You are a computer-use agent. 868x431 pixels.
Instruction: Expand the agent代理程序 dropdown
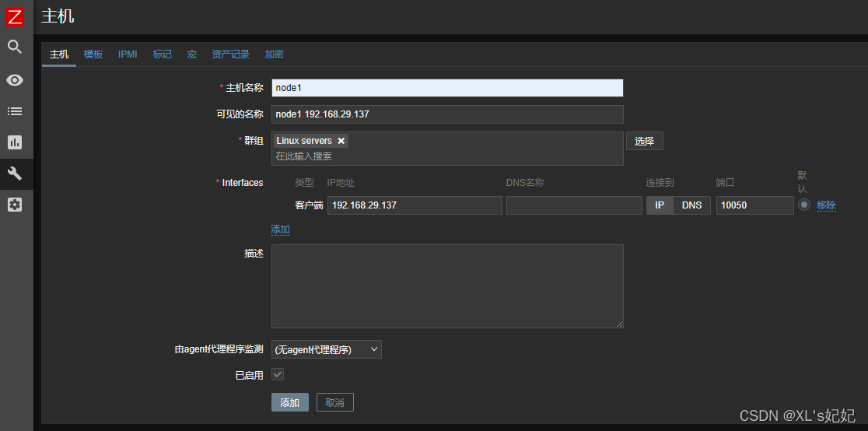[x=326, y=350]
